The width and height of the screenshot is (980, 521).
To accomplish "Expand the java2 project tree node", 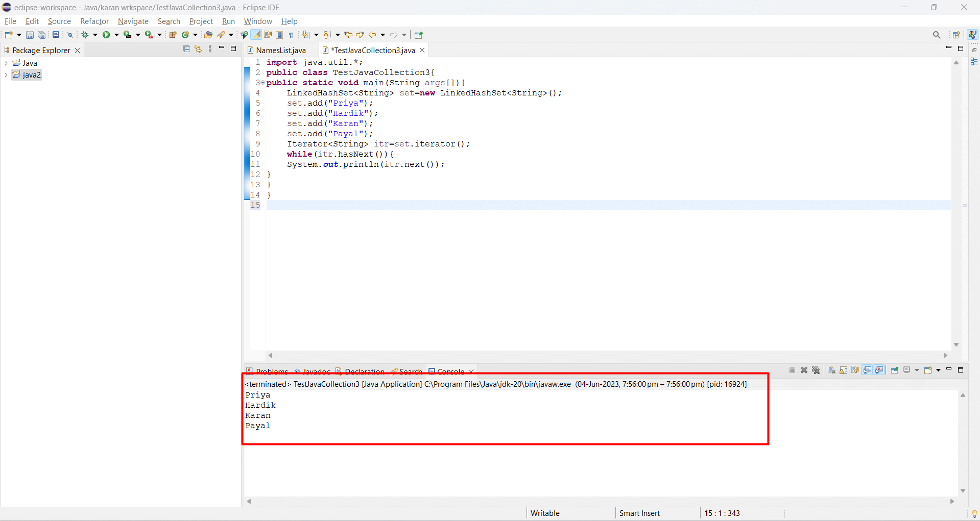I will coord(6,75).
